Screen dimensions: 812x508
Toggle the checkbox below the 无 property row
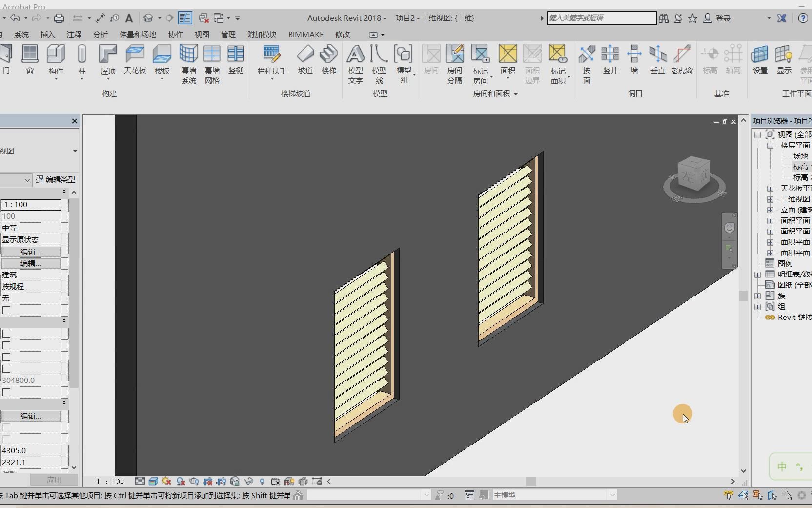tap(6, 310)
